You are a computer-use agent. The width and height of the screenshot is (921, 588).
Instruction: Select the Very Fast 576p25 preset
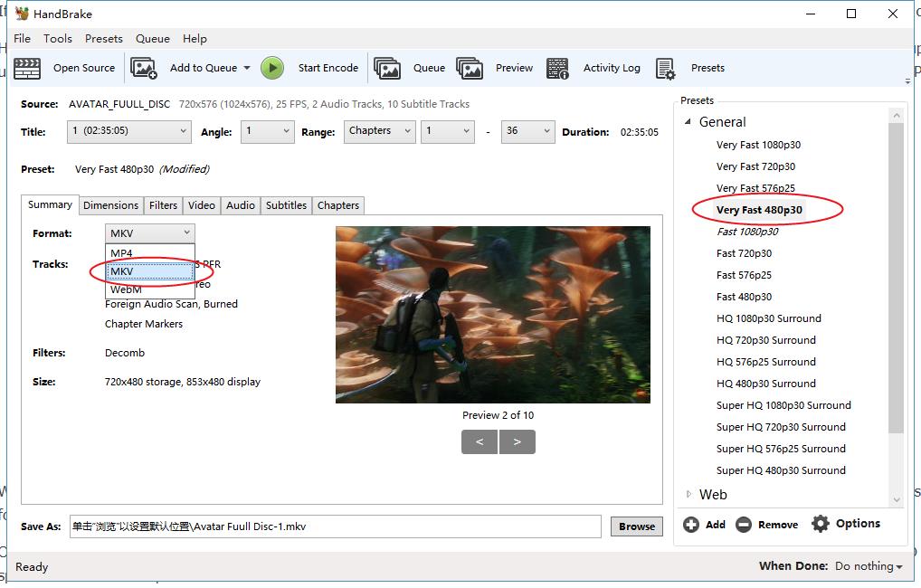pos(755,188)
